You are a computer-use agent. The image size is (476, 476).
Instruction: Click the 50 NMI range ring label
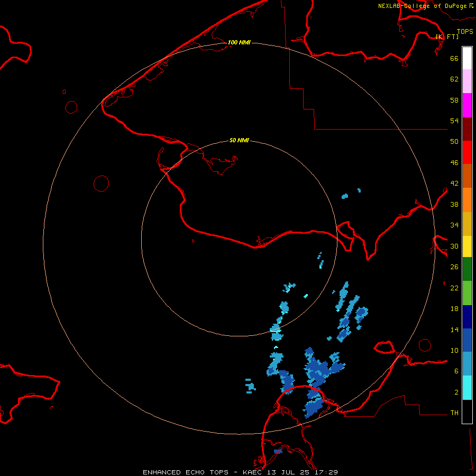[x=239, y=140]
